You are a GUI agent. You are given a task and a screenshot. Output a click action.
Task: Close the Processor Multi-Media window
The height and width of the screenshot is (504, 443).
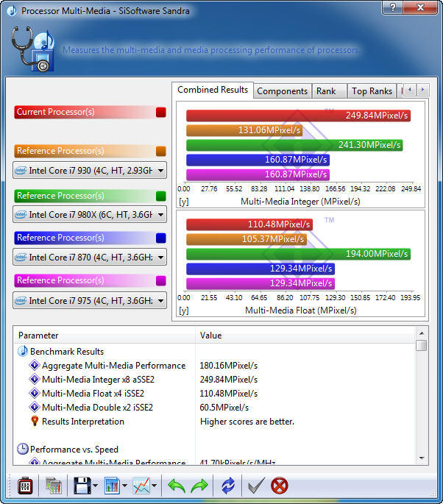420,7
